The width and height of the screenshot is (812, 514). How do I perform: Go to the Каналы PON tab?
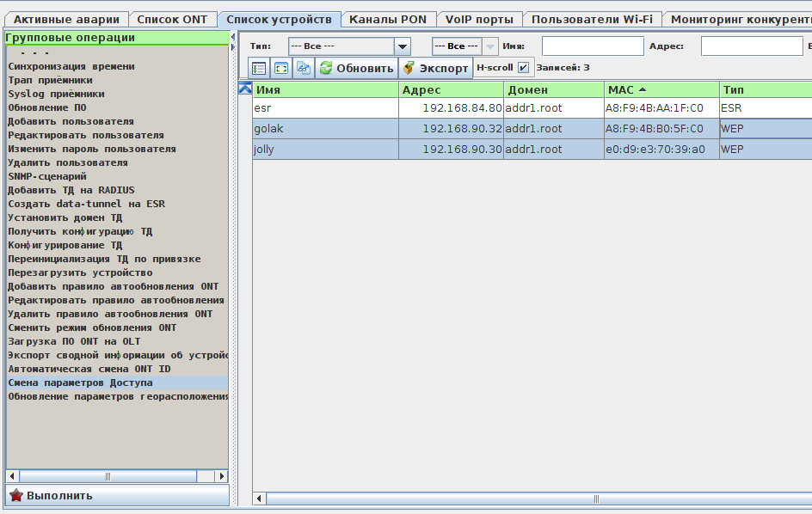(x=388, y=20)
